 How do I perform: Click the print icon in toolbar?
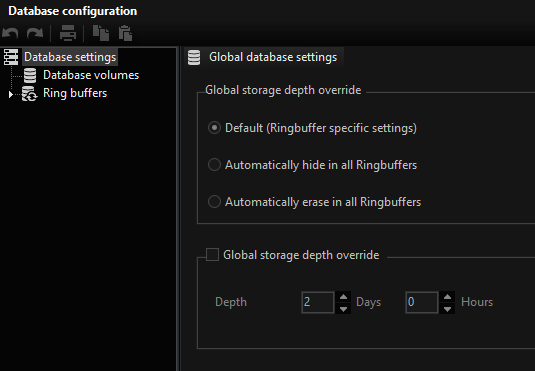68,33
